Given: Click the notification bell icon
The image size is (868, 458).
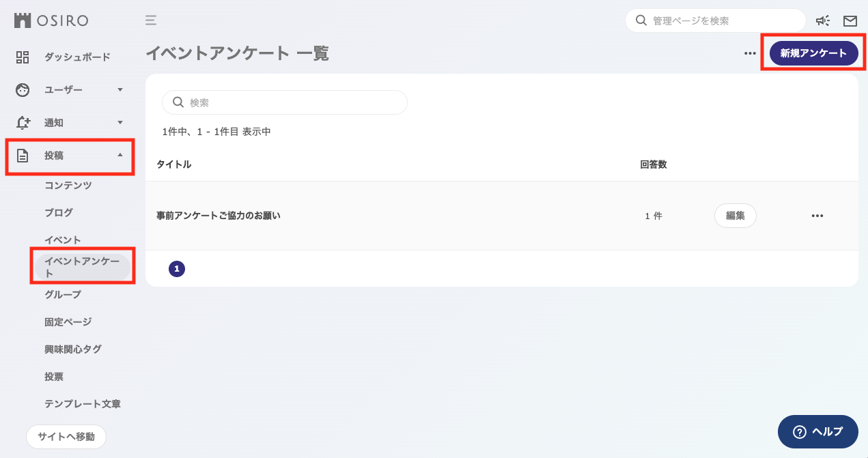Looking at the screenshot, I should coord(23,123).
